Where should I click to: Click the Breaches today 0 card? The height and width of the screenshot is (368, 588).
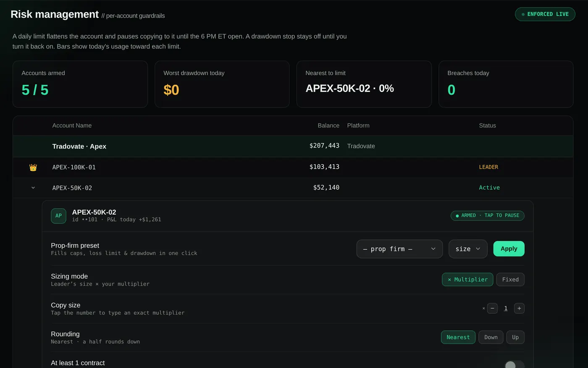tap(506, 84)
